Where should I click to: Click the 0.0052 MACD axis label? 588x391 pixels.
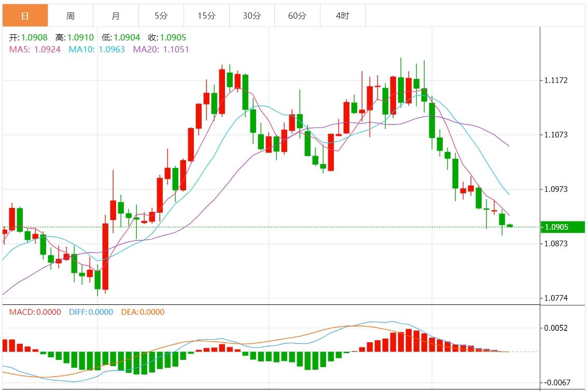(556, 328)
